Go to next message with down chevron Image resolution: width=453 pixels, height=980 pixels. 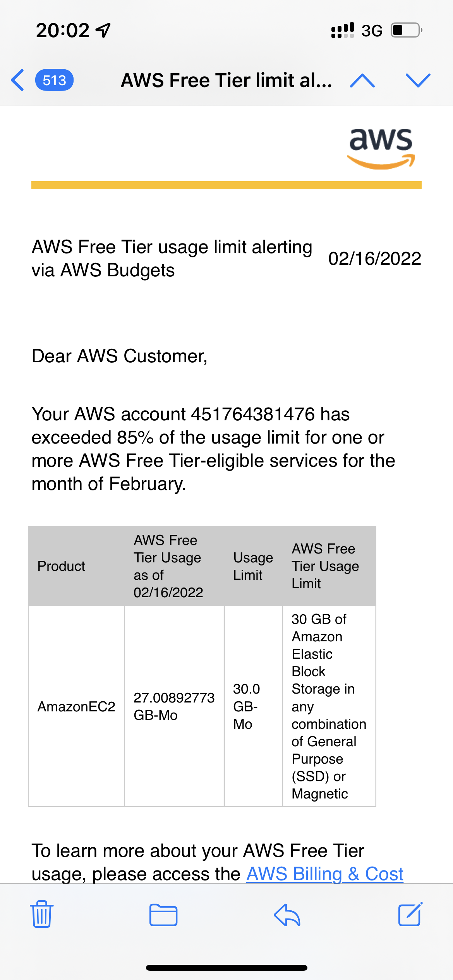[x=418, y=80]
